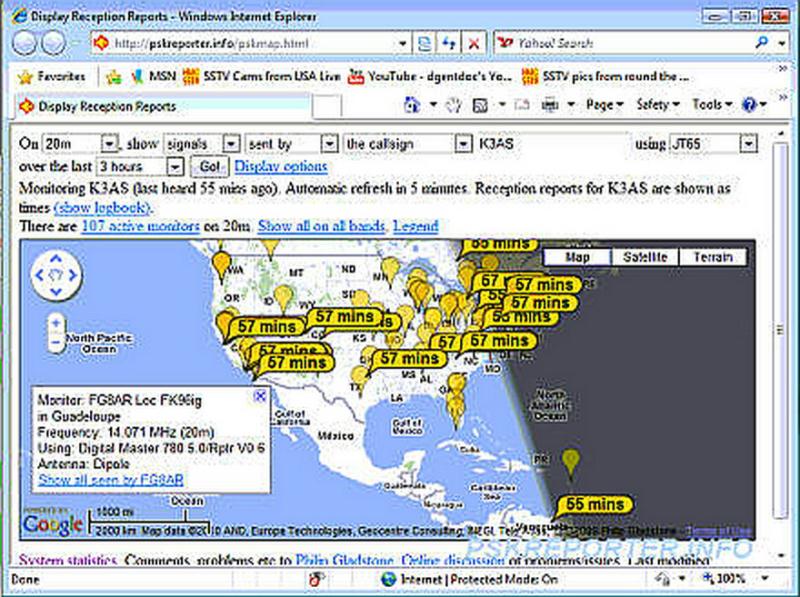Expand the 20m band dropdown

tap(109, 144)
